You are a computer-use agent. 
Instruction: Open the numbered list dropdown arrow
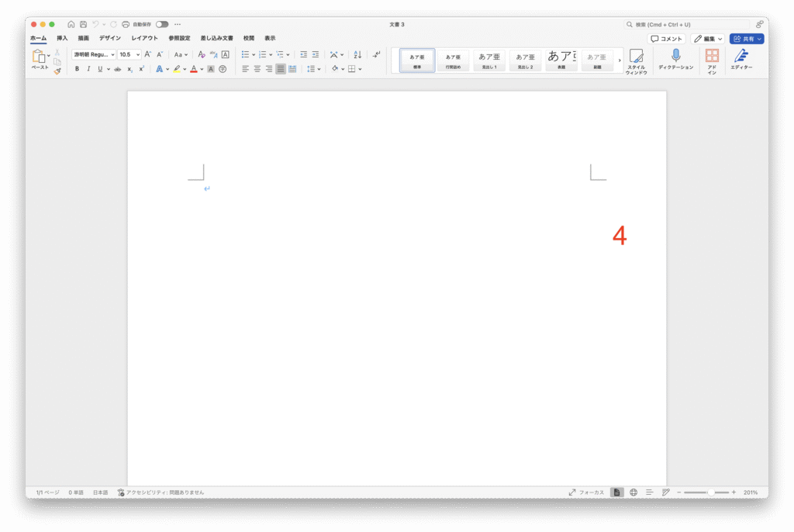[x=271, y=55]
